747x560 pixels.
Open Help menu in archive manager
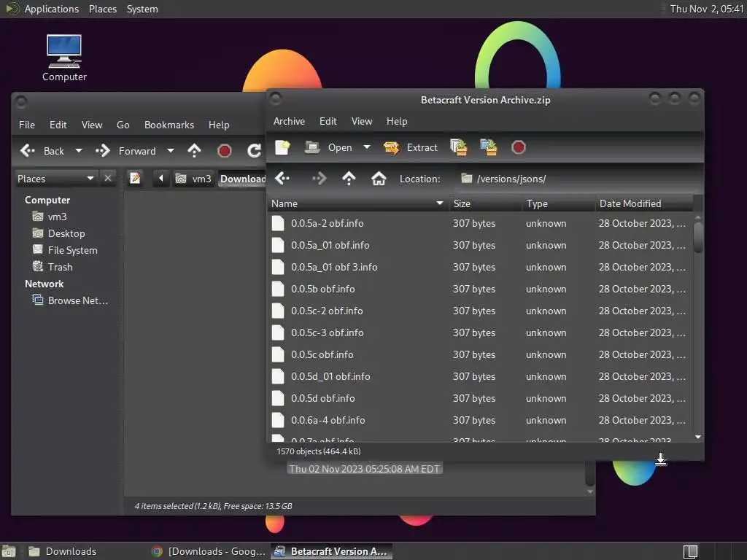(x=397, y=122)
